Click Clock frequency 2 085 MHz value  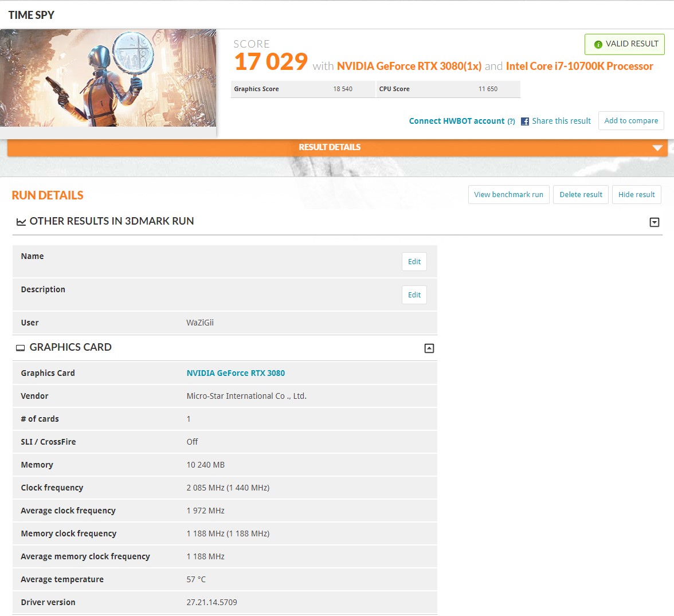pyautogui.click(x=228, y=488)
